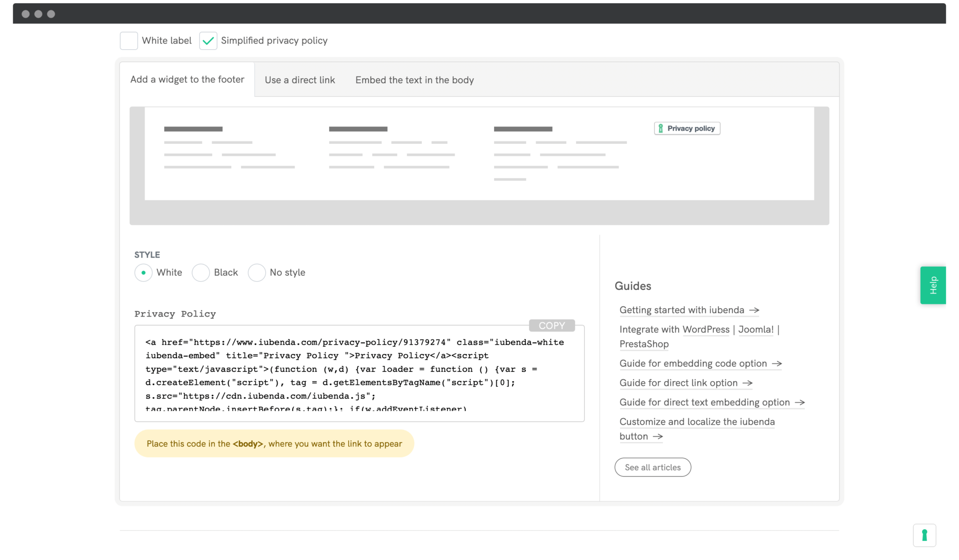
Task: Click the COPY button for the embed code
Action: [x=552, y=326]
